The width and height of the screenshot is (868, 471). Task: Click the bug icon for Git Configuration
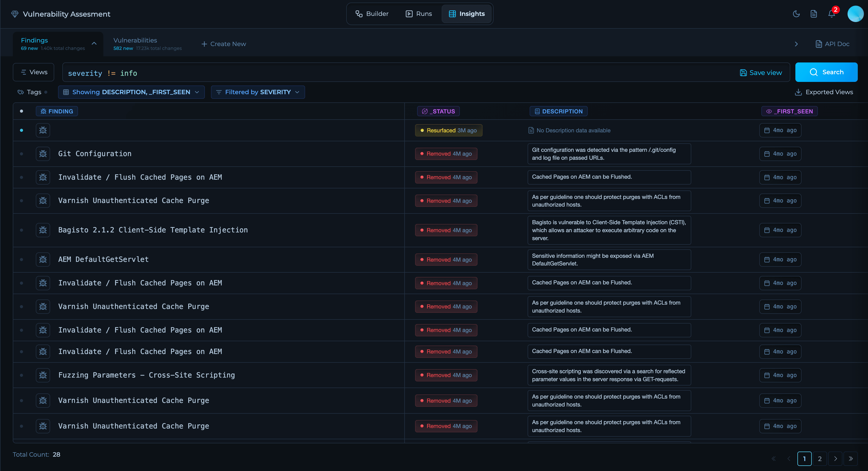pos(43,154)
